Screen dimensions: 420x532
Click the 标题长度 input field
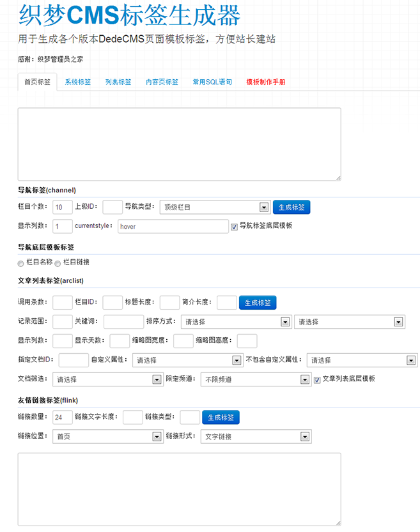(x=170, y=303)
